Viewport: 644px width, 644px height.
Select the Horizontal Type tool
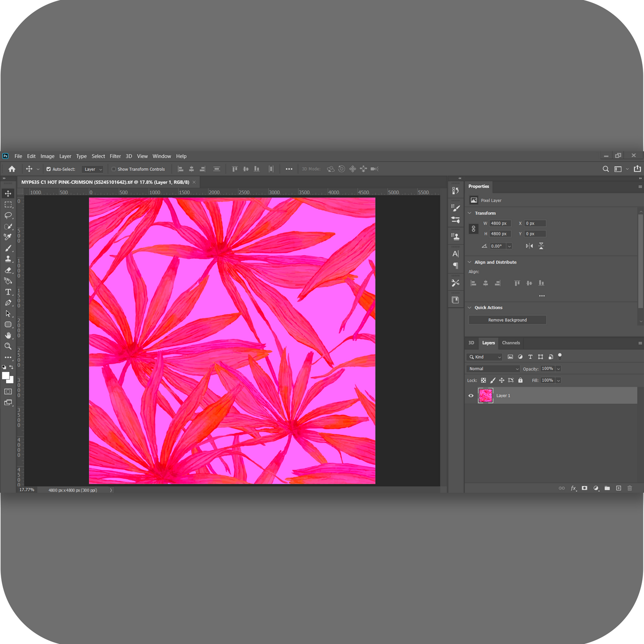(x=8, y=292)
